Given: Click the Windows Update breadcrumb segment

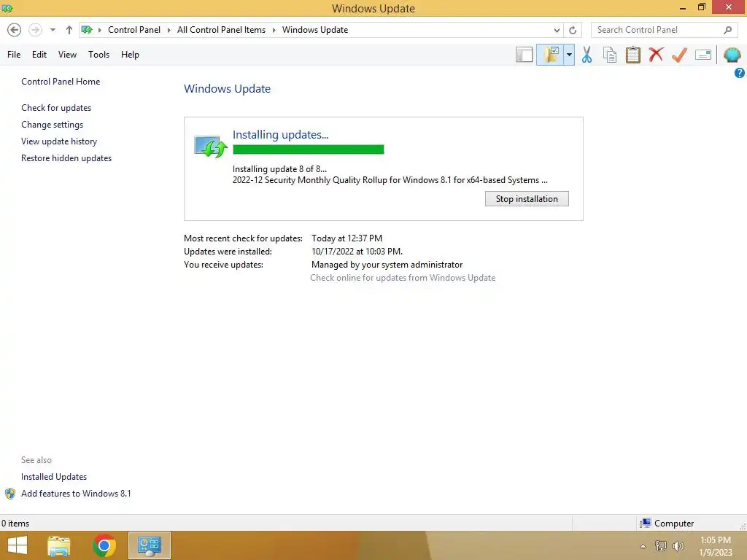Looking at the screenshot, I should coord(315,30).
